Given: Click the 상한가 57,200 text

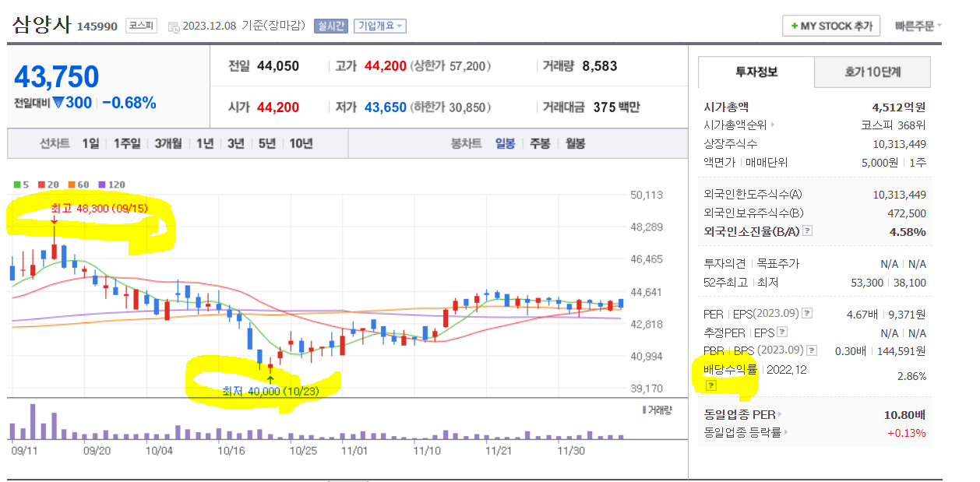Looking at the screenshot, I should coord(451,66).
